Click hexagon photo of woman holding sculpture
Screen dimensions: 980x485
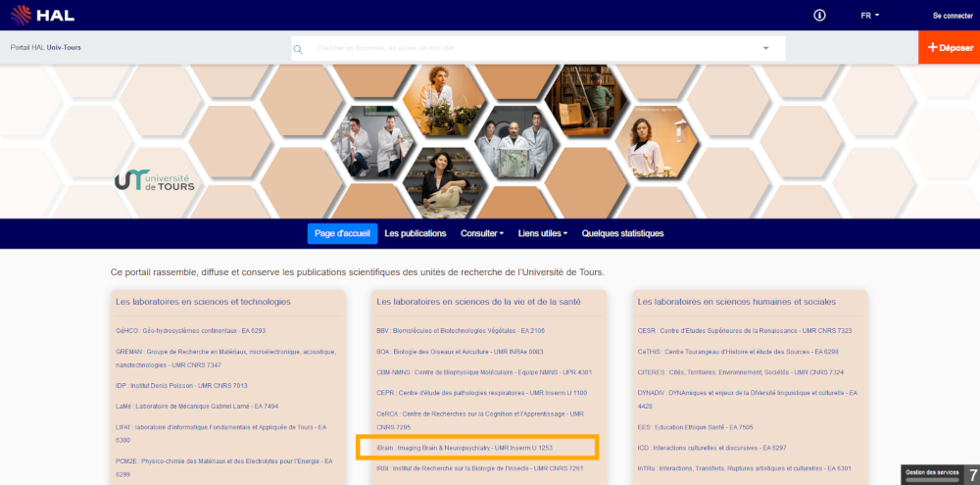tap(444, 184)
